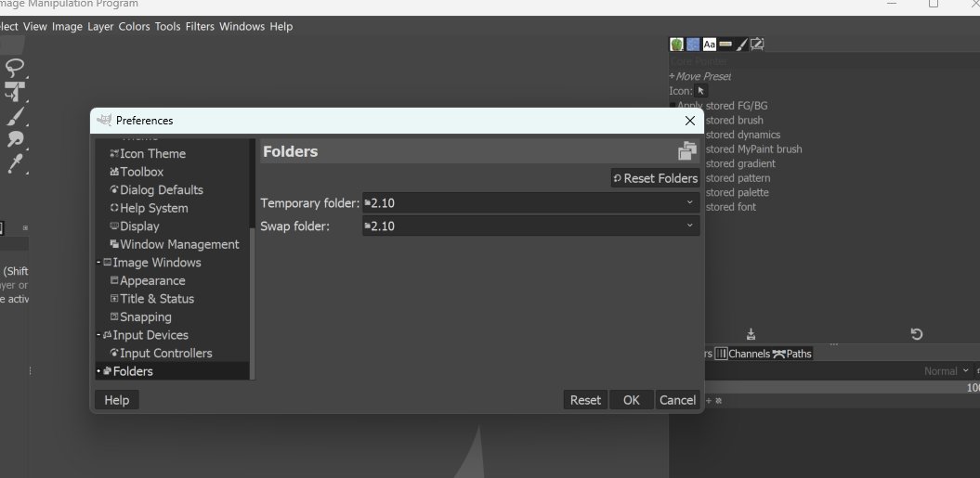980x478 pixels.
Task: Select Input Devices in preferences tree
Action: [x=150, y=335]
